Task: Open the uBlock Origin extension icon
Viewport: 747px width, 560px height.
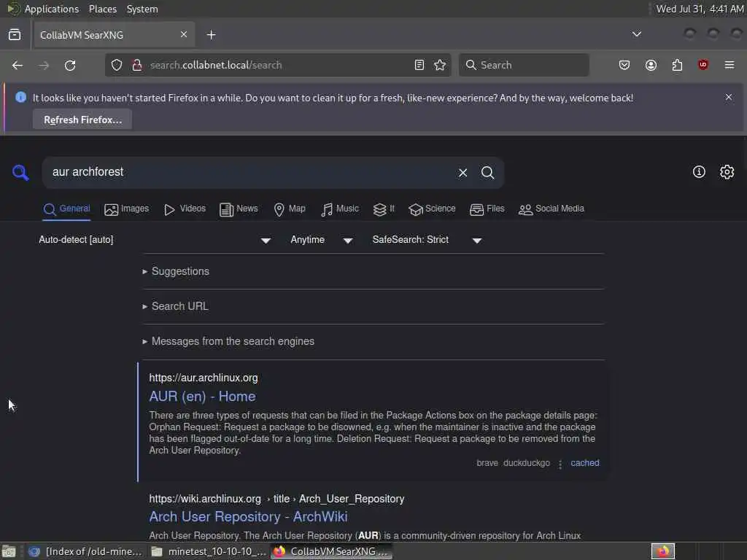Action: (x=703, y=65)
